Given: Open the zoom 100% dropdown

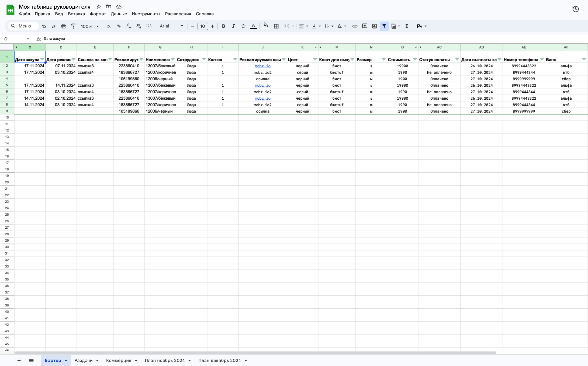Looking at the screenshot, I should click(90, 26).
